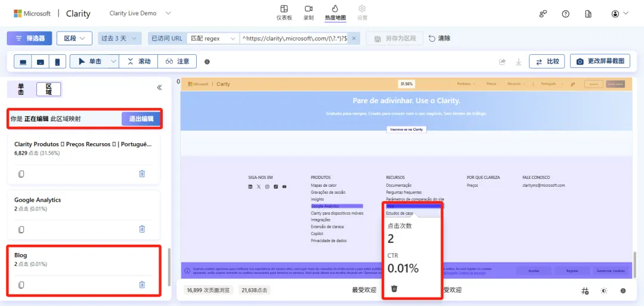Expand the 单击 click type dropdown arrow
The height and width of the screenshot is (306, 644).
pyautogui.click(x=114, y=61)
